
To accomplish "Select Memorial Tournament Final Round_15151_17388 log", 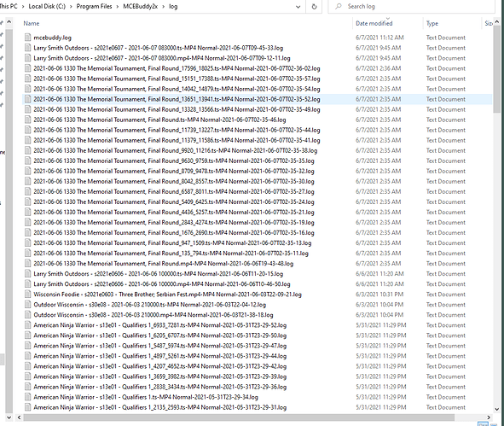I will click(177, 79).
